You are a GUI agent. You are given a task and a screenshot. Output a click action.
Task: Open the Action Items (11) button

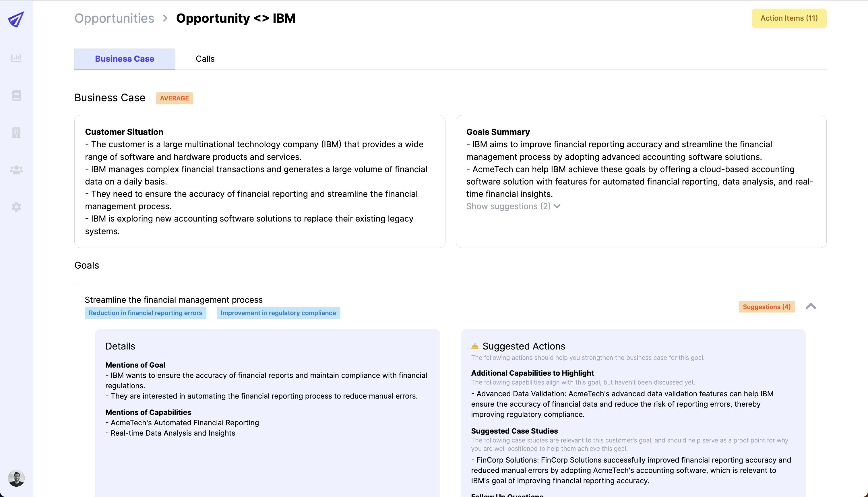[789, 18]
